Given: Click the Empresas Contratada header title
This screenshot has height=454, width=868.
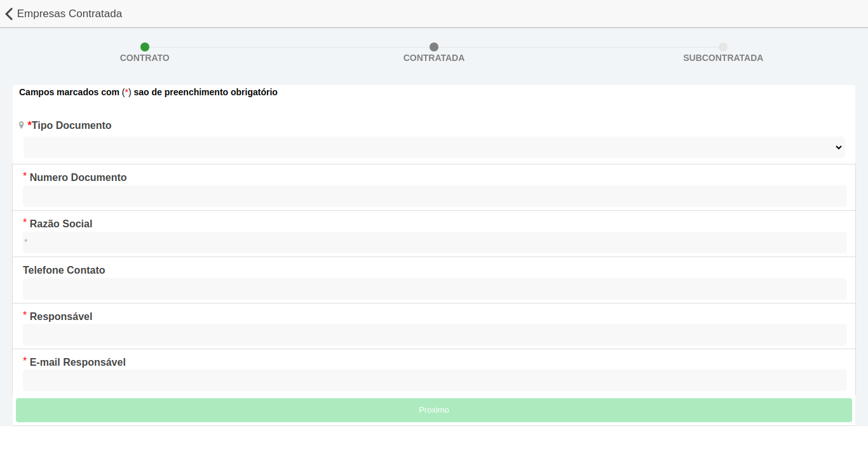Looking at the screenshot, I should point(69,14).
